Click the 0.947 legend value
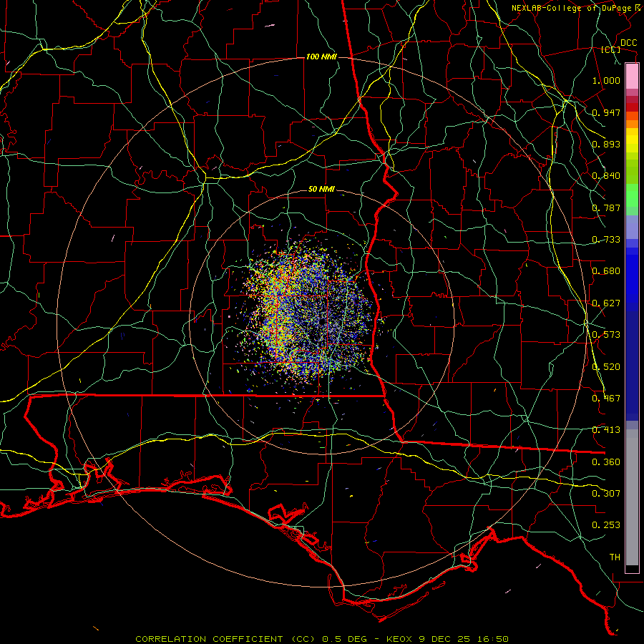644x644 pixels. 606,112
